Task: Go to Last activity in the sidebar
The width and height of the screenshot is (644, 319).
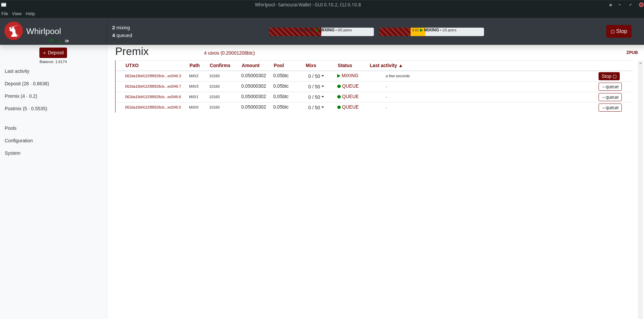Action: pyautogui.click(x=17, y=71)
